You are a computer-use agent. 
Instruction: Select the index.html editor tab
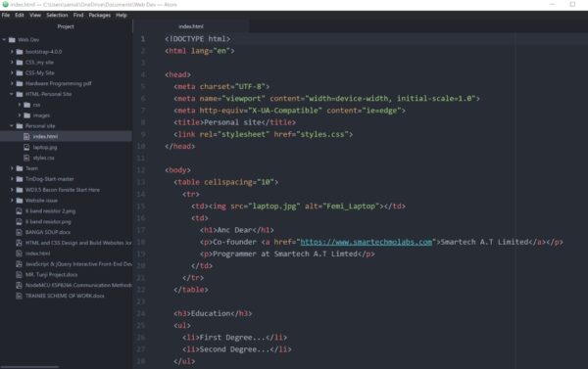tap(191, 26)
